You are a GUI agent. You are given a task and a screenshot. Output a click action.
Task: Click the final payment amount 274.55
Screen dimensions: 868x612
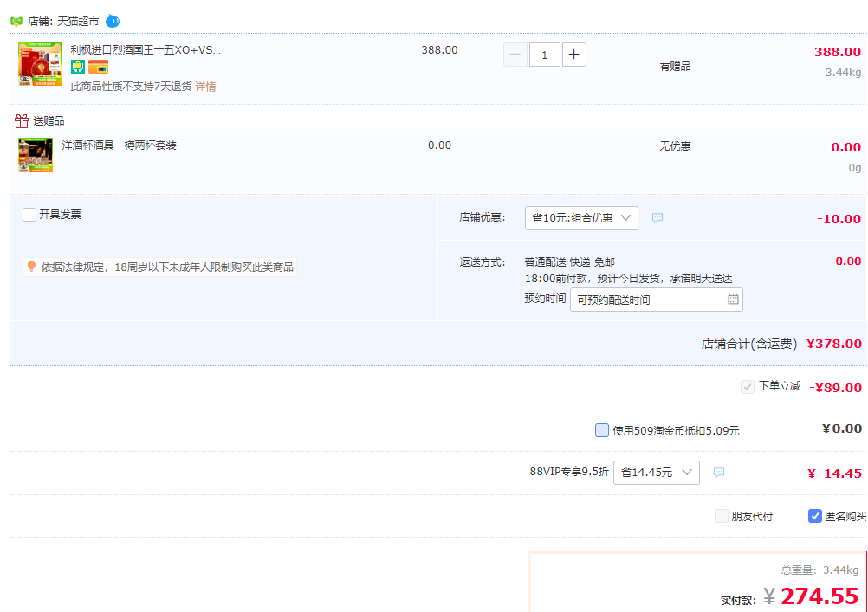pyautogui.click(x=819, y=596)
